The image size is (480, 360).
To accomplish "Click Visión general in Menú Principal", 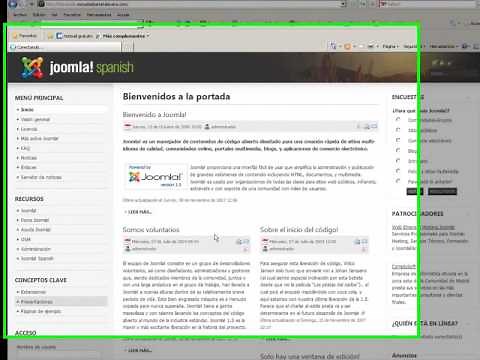I will 35,119.
